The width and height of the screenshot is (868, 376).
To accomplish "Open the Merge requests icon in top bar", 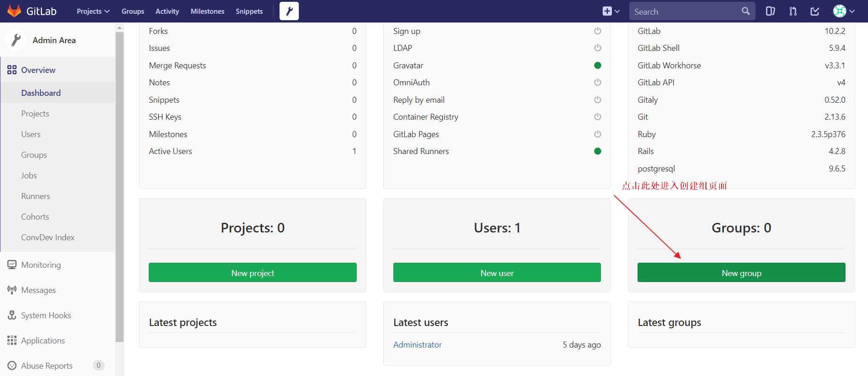I will (793, 11).
